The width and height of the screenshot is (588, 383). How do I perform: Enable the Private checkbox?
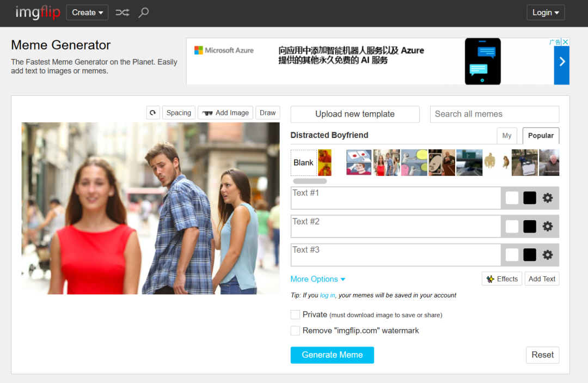point(295,315)
